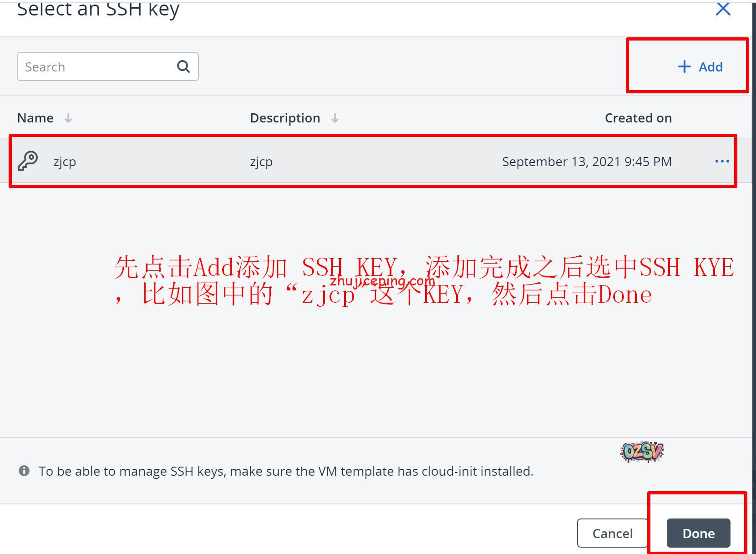
Task: Select the zjcp key by its name
Action: tap(65, 162)
